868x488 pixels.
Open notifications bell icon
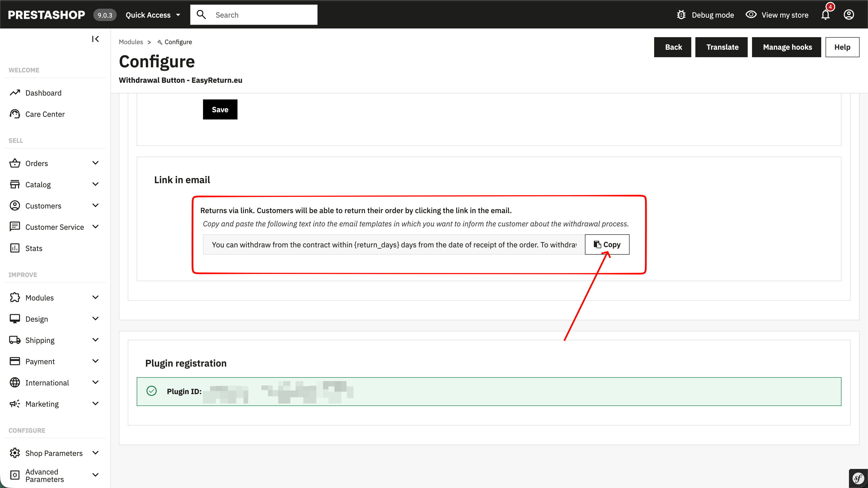click(826, 15)
